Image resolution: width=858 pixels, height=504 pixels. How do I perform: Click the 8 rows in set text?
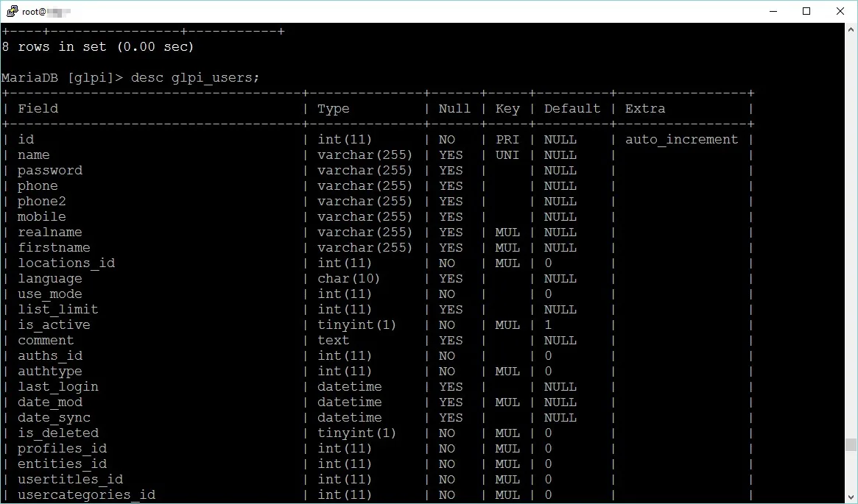click(x=98, y=46)
